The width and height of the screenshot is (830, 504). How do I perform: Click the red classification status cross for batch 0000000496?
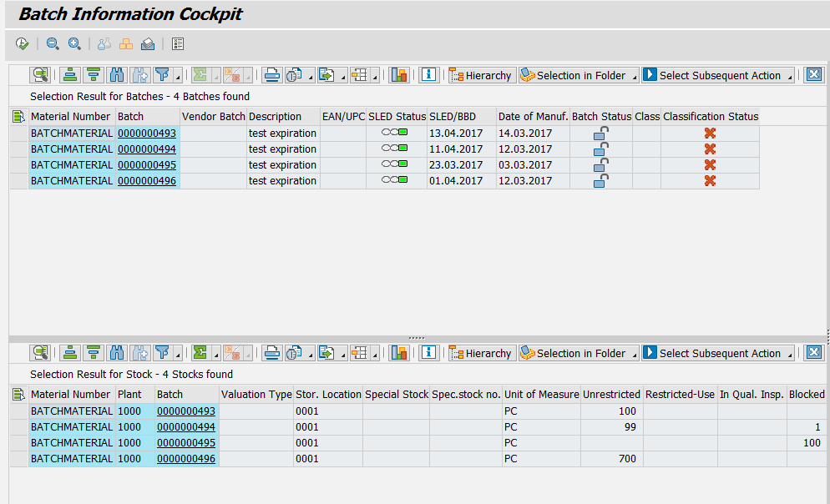[x=709, y=180]
